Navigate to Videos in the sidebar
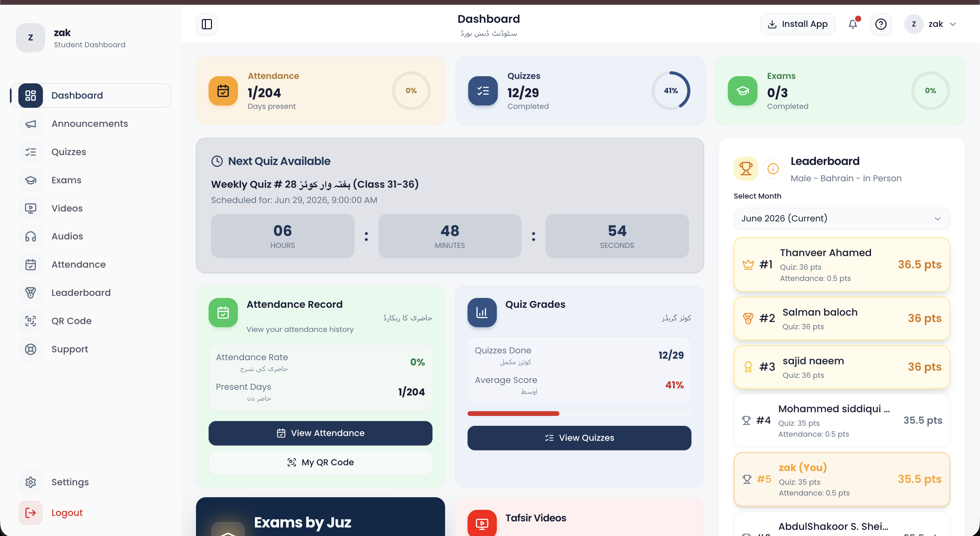Viewport: 980px width, 536px height. coord(91,208)
